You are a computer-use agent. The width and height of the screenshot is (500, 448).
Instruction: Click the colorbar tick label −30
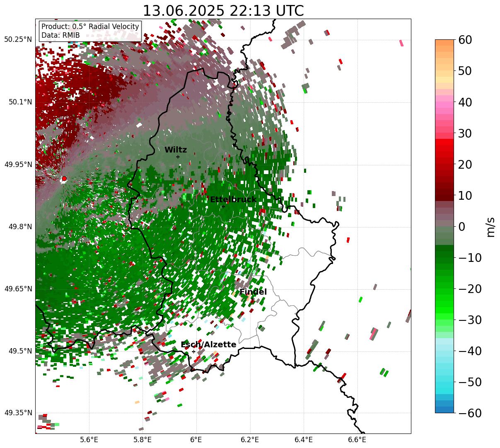470,320
